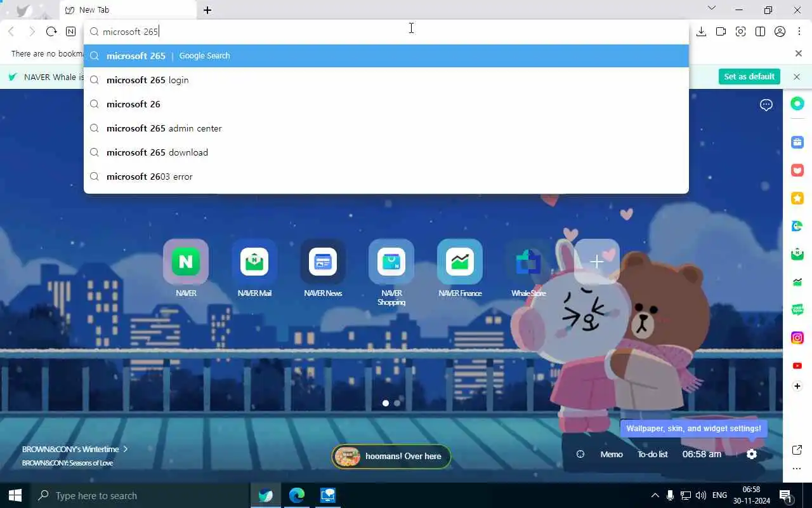Image resolution: width=812 pixels, height=508 pixels.
Task: Open a new tab with plus button
Action: coord(207,10)
